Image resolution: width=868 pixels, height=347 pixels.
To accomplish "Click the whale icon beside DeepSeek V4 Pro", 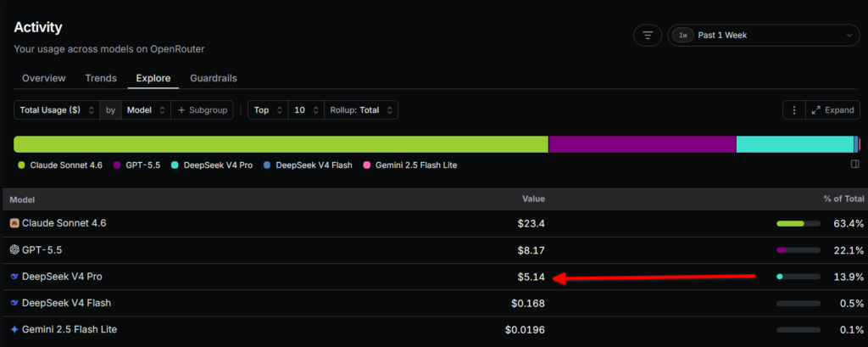I will point(14,276).
